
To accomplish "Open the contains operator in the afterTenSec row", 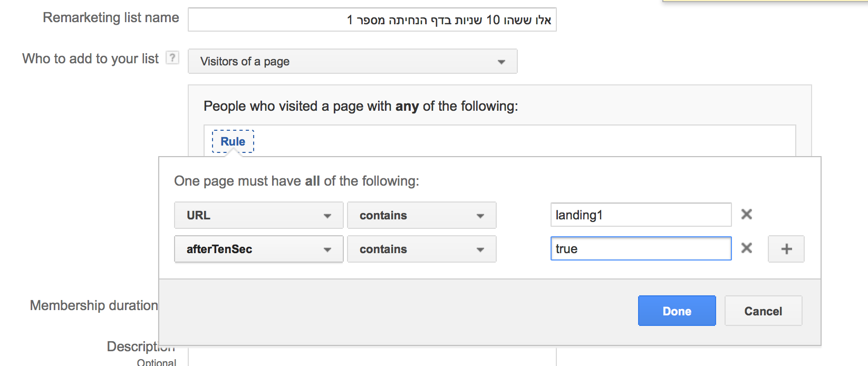I will coord(422,249).
